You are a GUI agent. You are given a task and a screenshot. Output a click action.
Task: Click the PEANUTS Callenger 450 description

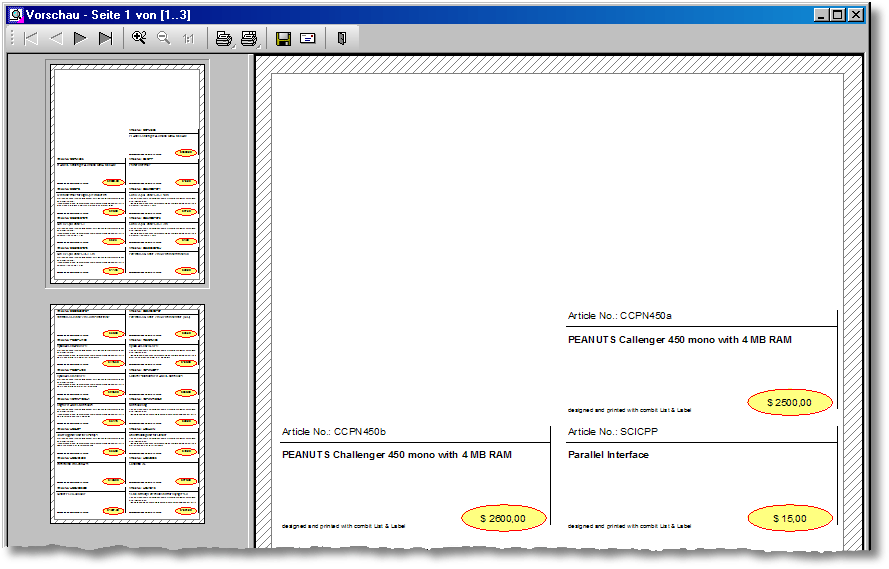680,340
